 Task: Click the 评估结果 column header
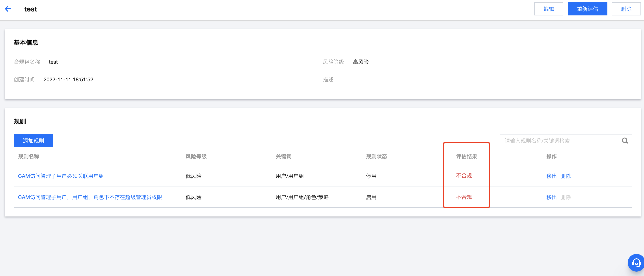[x=467, y=157]
